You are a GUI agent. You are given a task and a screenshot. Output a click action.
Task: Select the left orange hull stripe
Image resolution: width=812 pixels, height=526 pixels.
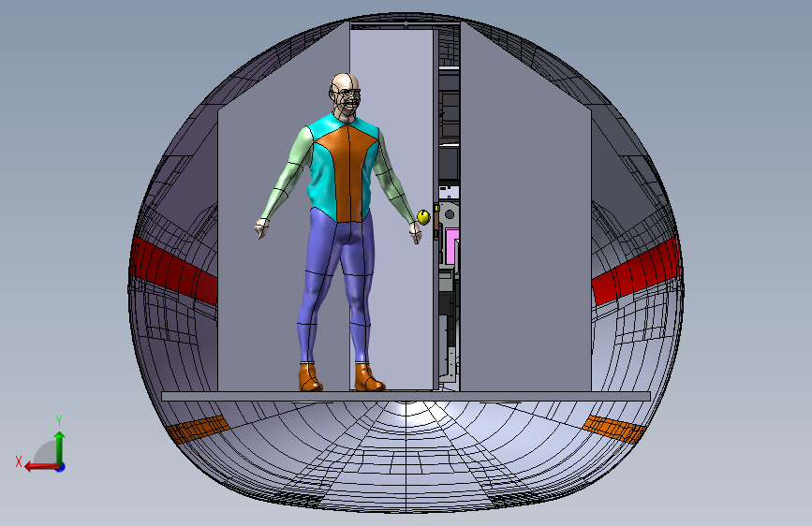click(x=198, y=430)
